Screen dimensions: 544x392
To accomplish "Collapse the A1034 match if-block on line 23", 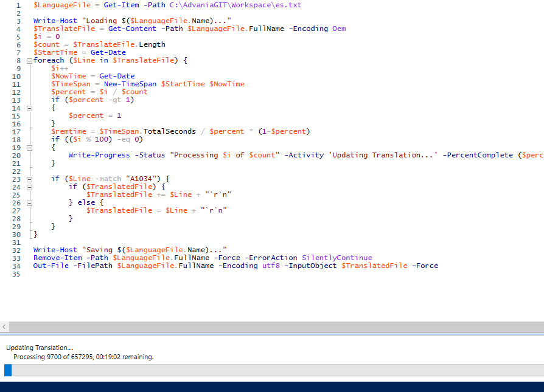I will [29, 179].
